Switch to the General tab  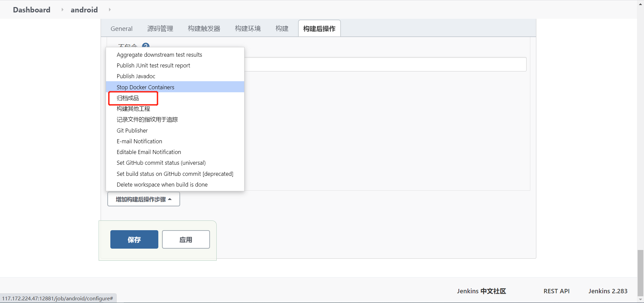coord(121,29)
